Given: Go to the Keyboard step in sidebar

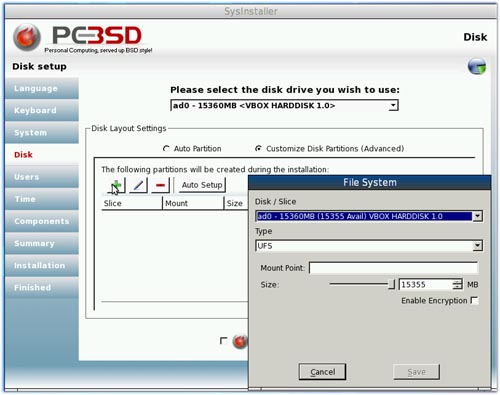Looking at the screenshot, I should coord(42,110).
